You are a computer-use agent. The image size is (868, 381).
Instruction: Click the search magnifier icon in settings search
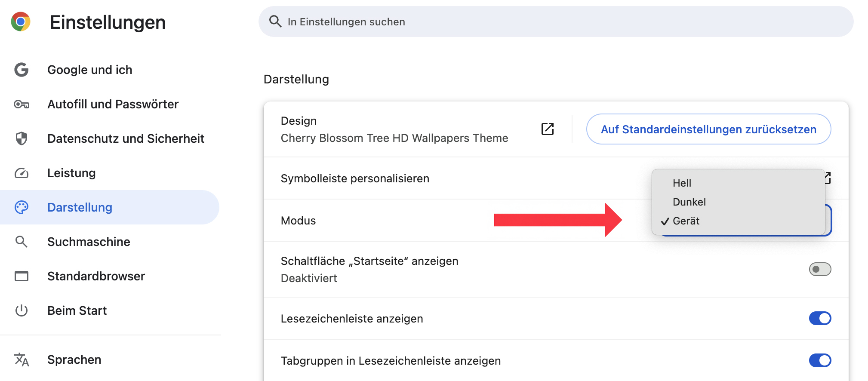pyautogui.click(x=275, y=22)
